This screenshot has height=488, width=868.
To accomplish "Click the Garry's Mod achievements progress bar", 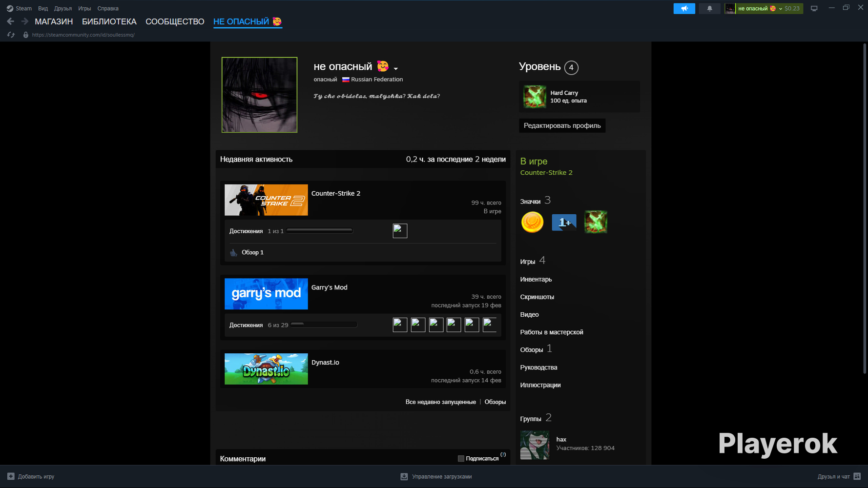I will [324, 325].
